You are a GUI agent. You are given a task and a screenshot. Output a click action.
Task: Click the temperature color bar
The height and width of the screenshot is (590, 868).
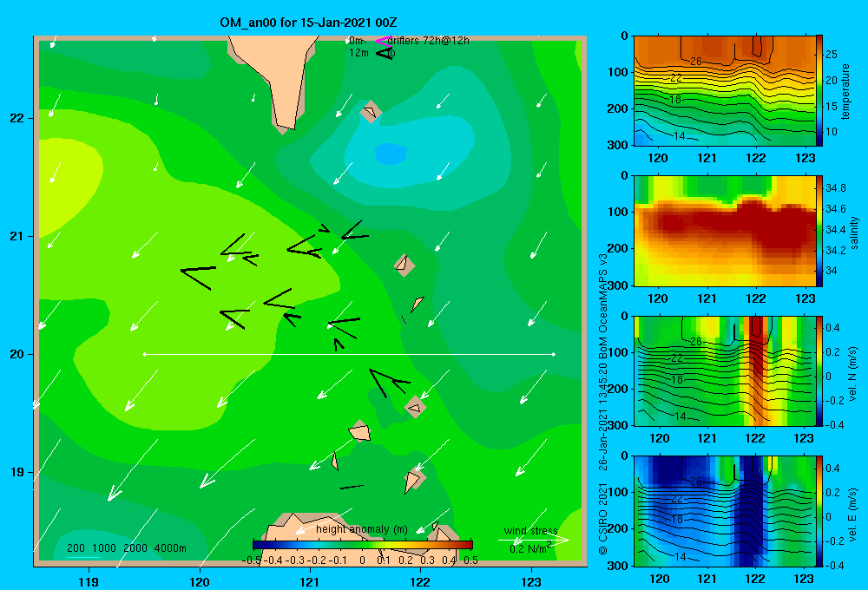819,91
